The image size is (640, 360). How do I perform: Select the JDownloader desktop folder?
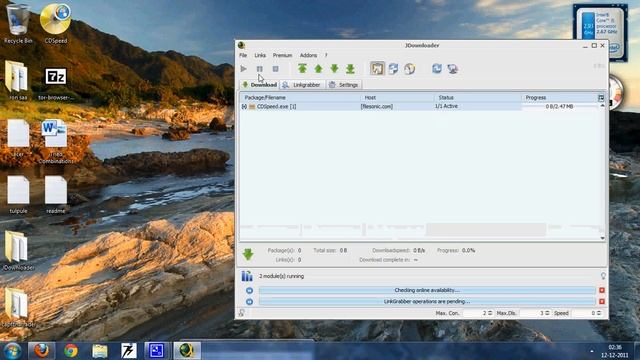tap(18, 251)
